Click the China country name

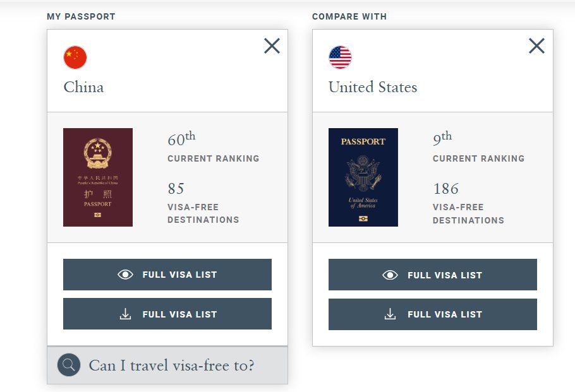point(83,87)
